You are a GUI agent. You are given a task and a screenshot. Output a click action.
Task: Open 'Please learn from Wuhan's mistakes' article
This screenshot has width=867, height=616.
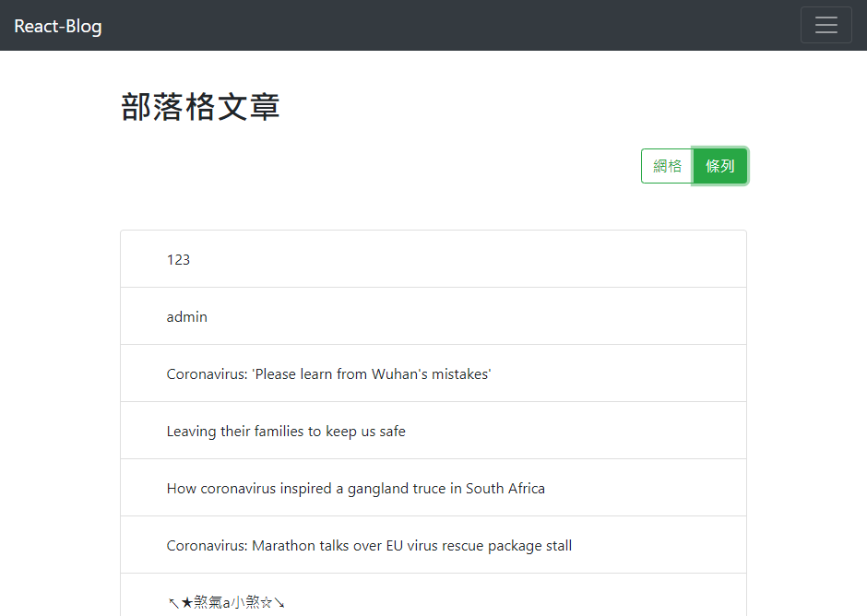click(433, 373)
